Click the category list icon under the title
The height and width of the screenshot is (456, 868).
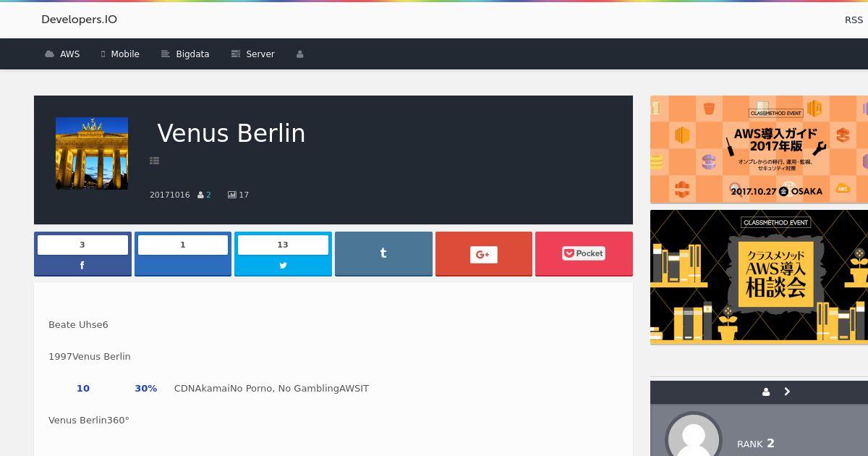tap(154, 161)
